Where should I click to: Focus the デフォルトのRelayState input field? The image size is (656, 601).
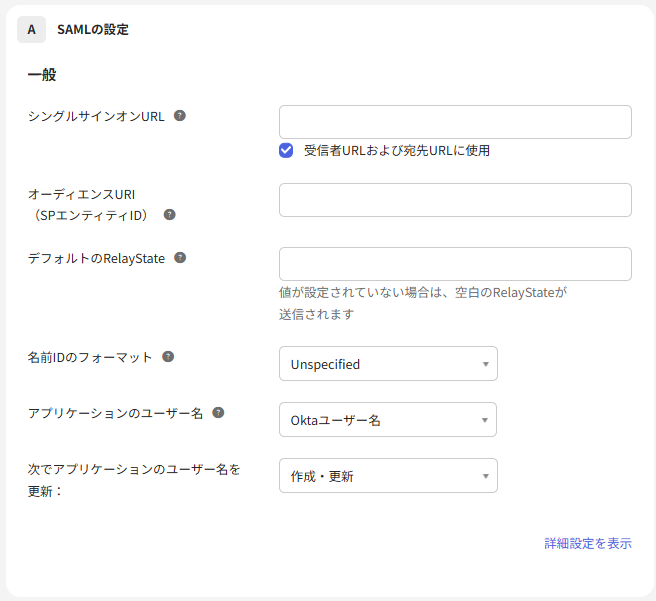(x=455, y=264)
